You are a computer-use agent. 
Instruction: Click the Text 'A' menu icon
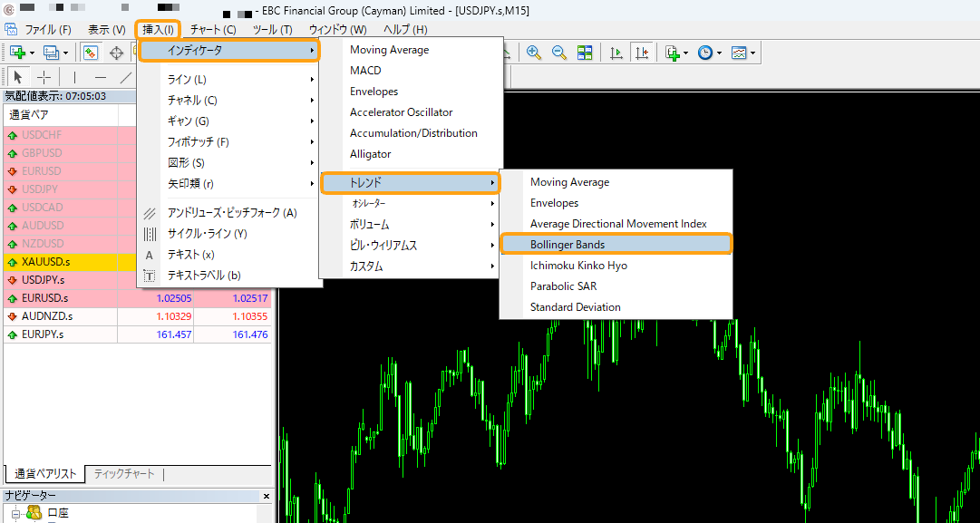click(x=150, y=255)
